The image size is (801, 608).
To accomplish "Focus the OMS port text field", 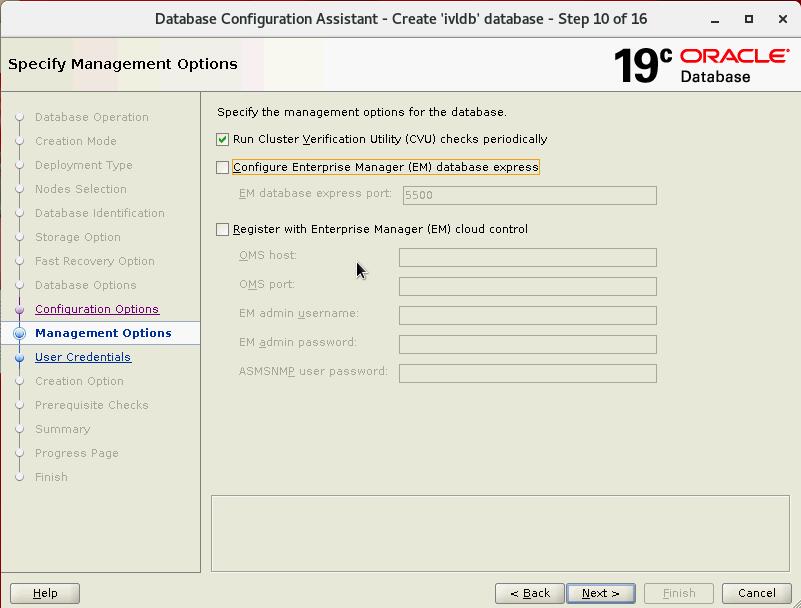I will [527, 287].
